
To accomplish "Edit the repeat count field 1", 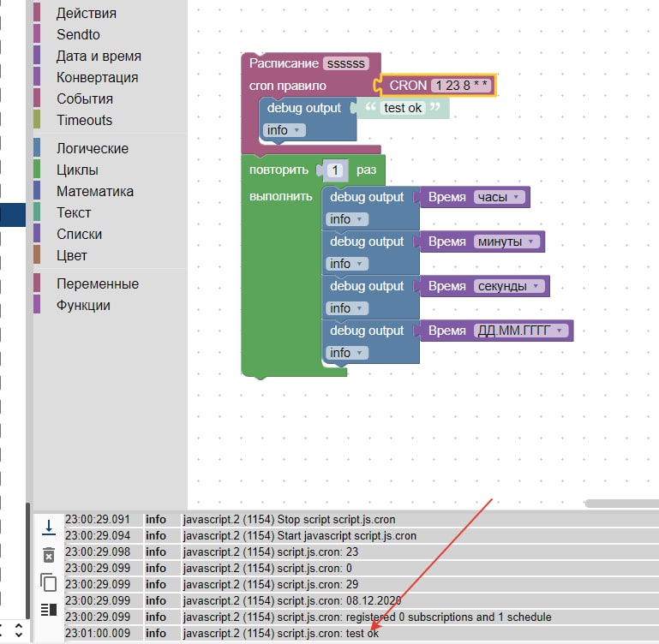I will coord(335,170).
